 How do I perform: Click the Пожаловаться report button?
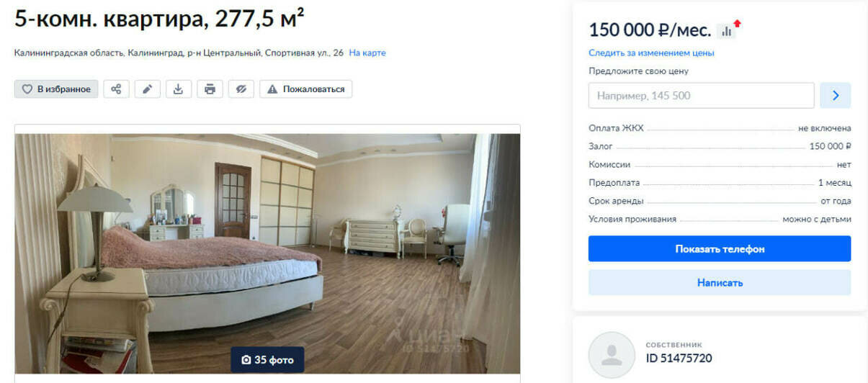pyautogui.click(x=305, y=89)
